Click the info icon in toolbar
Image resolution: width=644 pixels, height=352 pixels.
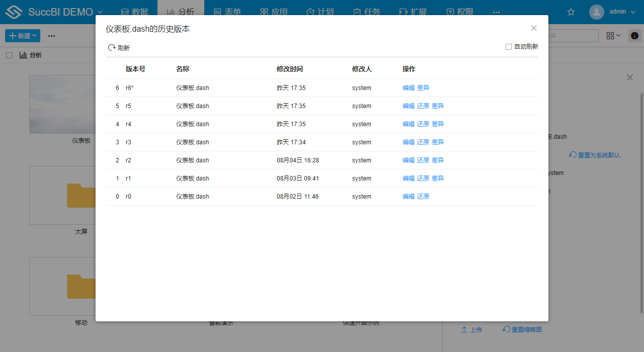[635, 36]
